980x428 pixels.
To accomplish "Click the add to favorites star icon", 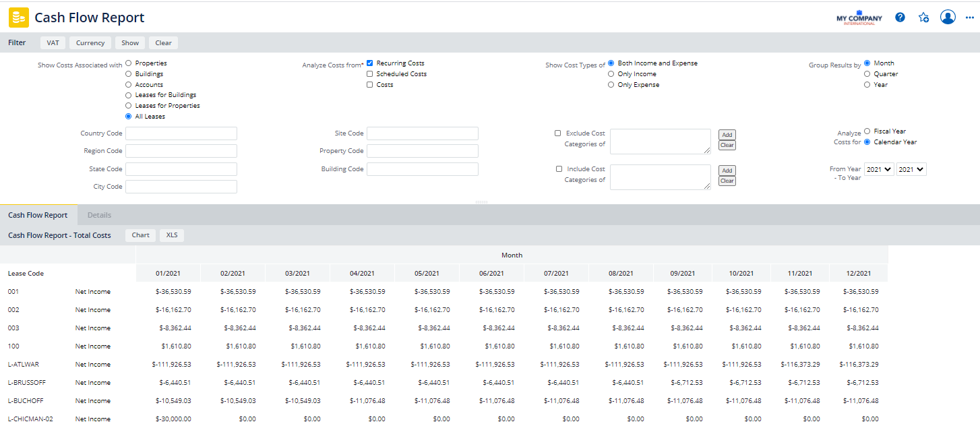I will click(x=923, y=18).
